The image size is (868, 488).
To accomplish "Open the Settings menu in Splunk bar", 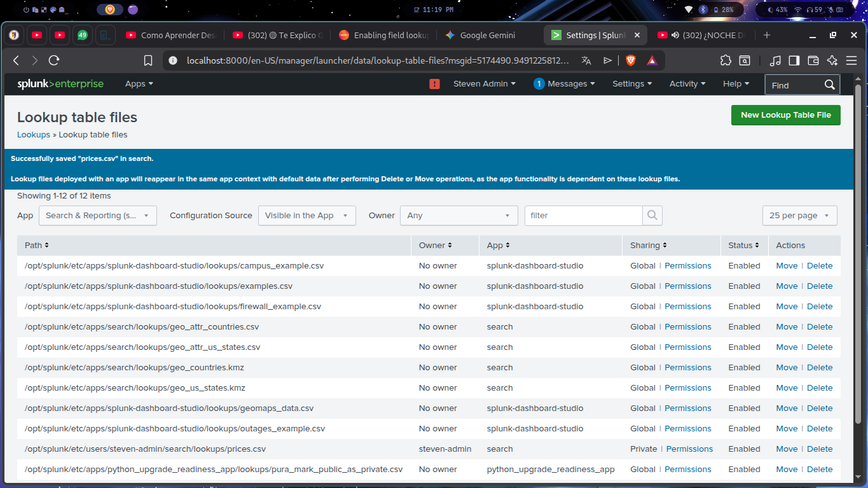I will (632, 84).
